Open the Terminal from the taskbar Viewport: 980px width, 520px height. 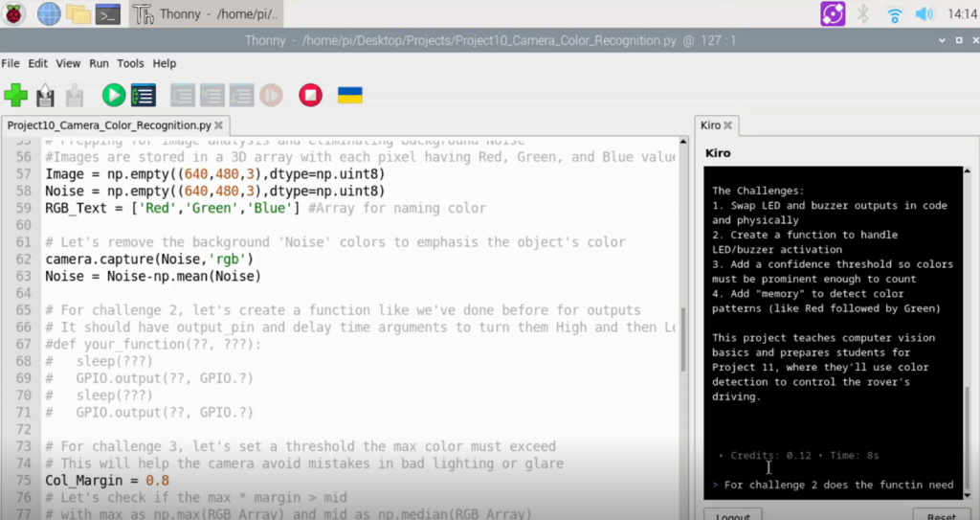click(108, 13)
